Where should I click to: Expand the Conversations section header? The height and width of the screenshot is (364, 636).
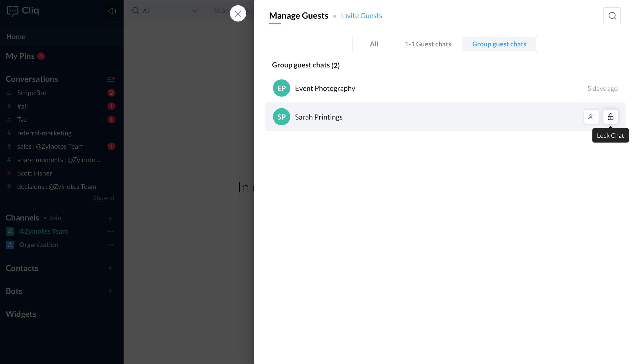32,79
